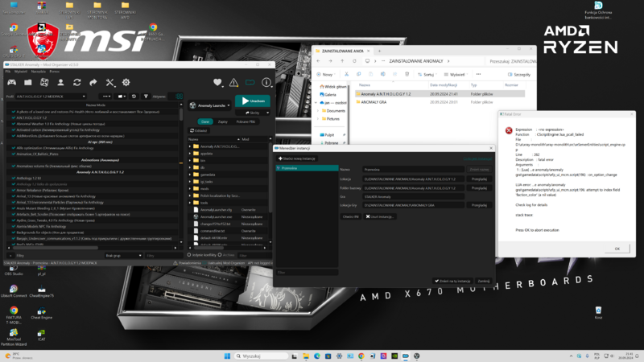
Task: Click the Mod Organizer settings gear icon
Action: (x=126, y=82)
